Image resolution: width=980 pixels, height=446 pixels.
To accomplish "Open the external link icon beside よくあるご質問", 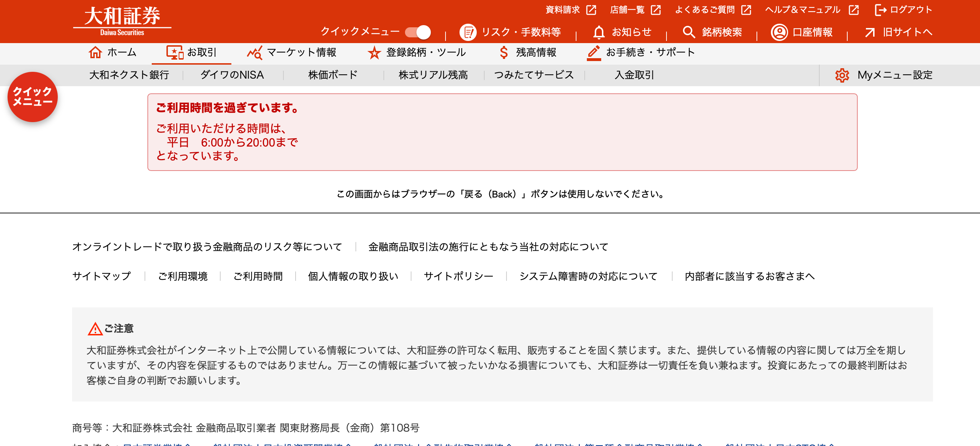I will pyautogui.click(x=746, y=10).
